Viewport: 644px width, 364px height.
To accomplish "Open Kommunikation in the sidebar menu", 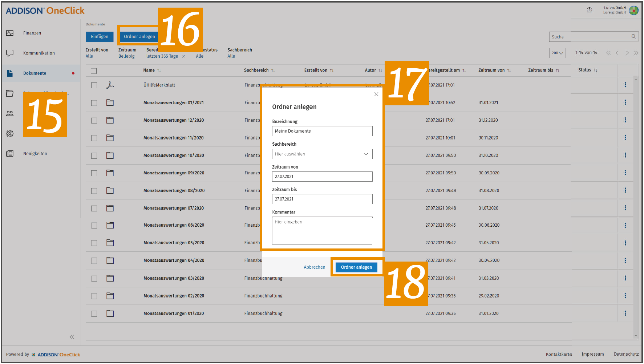I will point(39,53).
